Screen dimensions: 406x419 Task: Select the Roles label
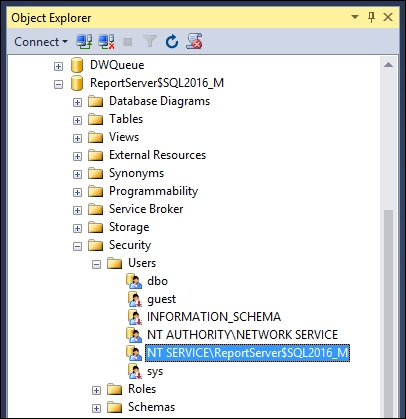[142, 389]
